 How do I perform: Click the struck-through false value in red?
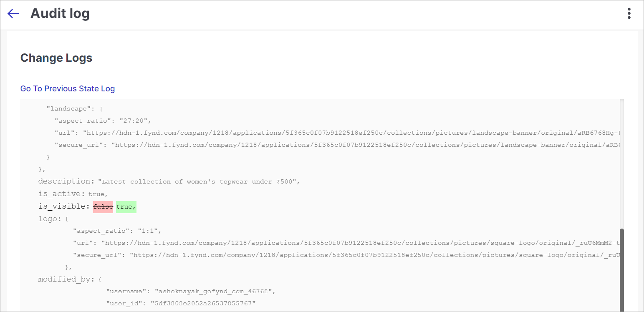click(x=103, y=206)
